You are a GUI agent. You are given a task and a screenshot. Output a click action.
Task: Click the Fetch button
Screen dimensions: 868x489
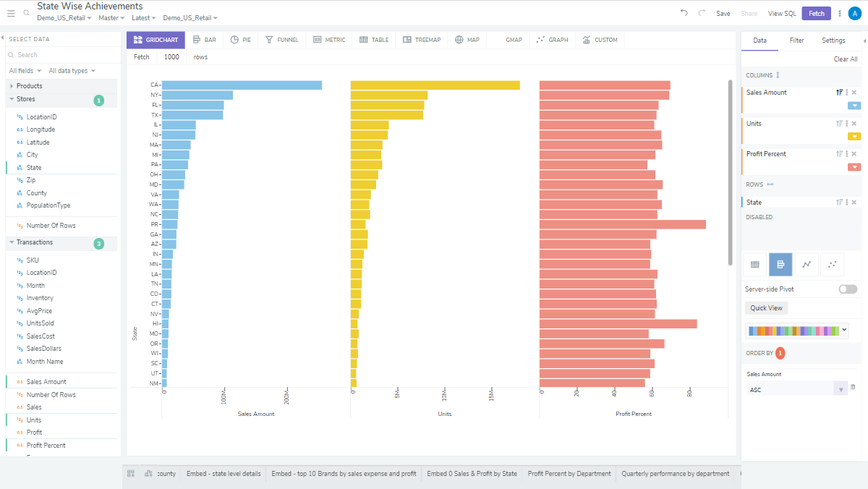816,13
